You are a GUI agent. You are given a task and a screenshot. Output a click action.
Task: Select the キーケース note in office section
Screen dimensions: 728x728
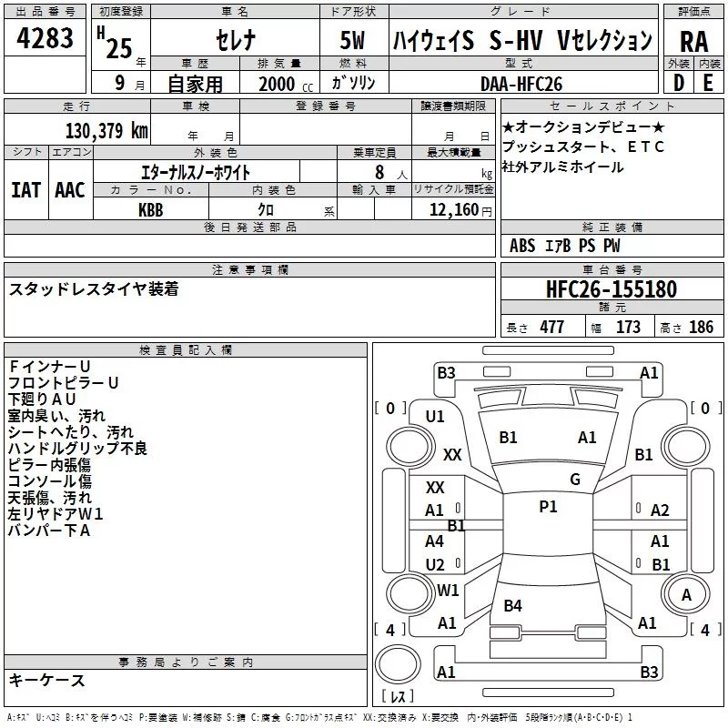[x=47, y=680]
